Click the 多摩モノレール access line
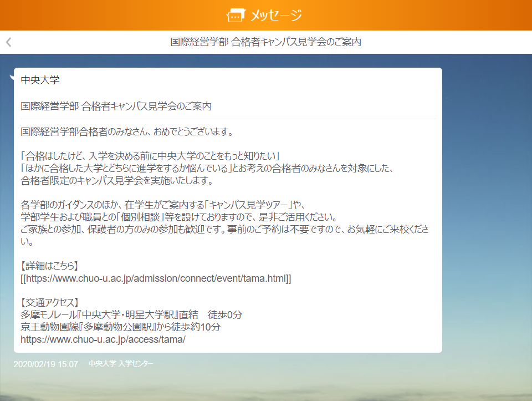The image size is (532, 401). 131,314
